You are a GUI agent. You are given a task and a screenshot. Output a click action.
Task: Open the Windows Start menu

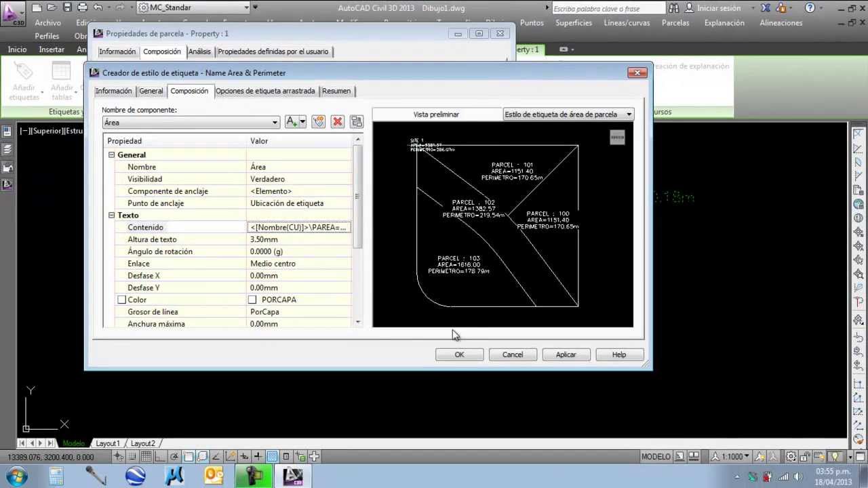coord(16,476)
